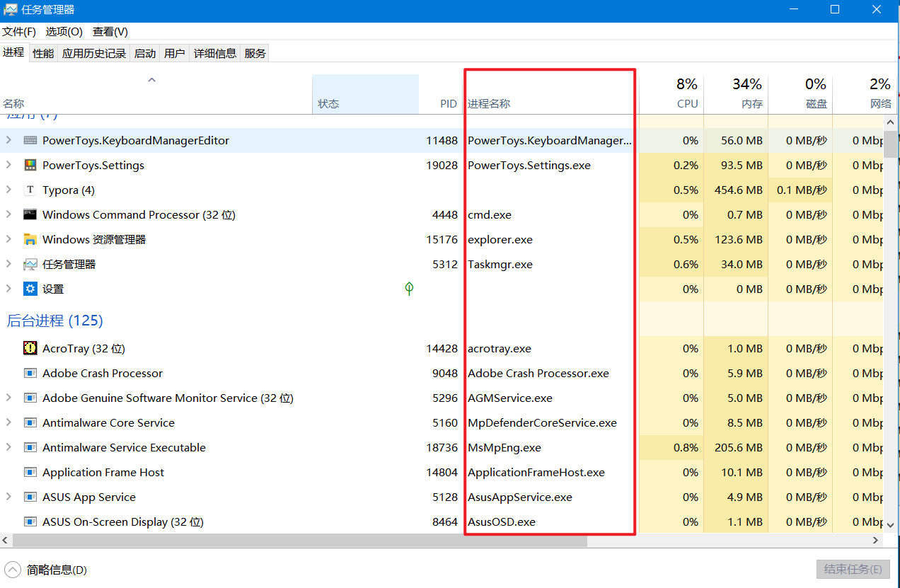Expand Antimalware Service Executable entry
Screen dimensions: 900x588
[x=8, y=447]
